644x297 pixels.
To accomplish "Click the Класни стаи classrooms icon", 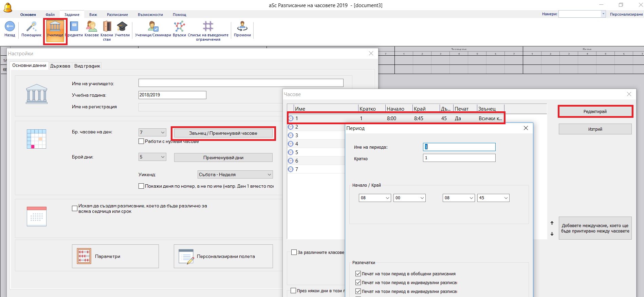I will coord(107,27).
